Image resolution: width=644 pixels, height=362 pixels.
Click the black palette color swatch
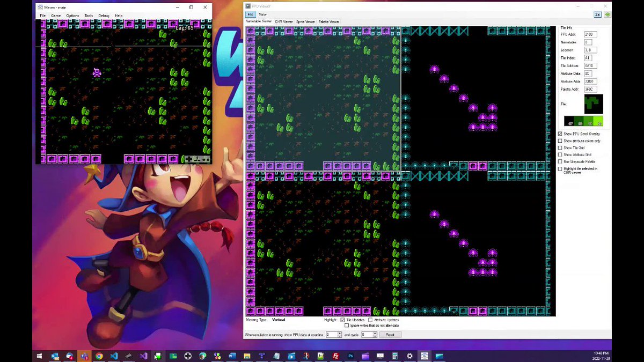[x=569, y=122]
